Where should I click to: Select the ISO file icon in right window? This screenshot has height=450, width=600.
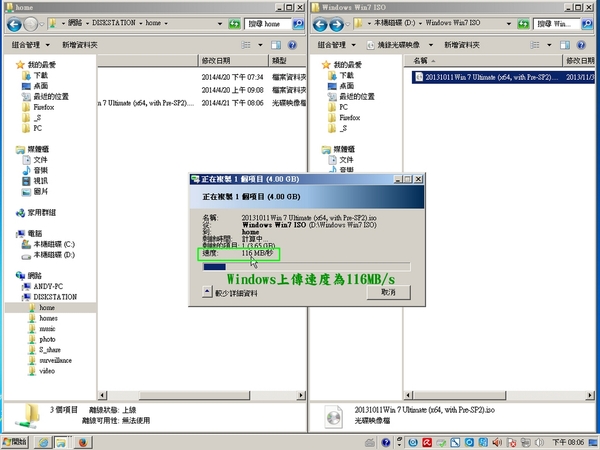tap(419, 77)
